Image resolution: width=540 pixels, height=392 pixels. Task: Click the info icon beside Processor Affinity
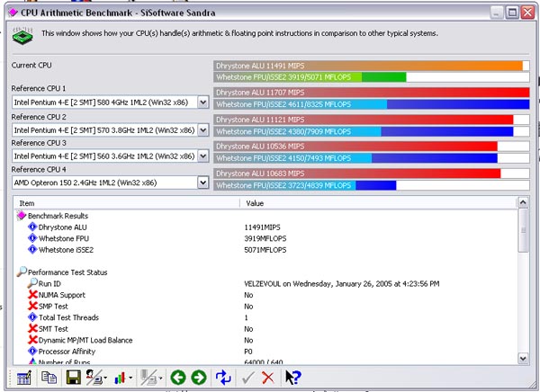(x=32, y=351)
